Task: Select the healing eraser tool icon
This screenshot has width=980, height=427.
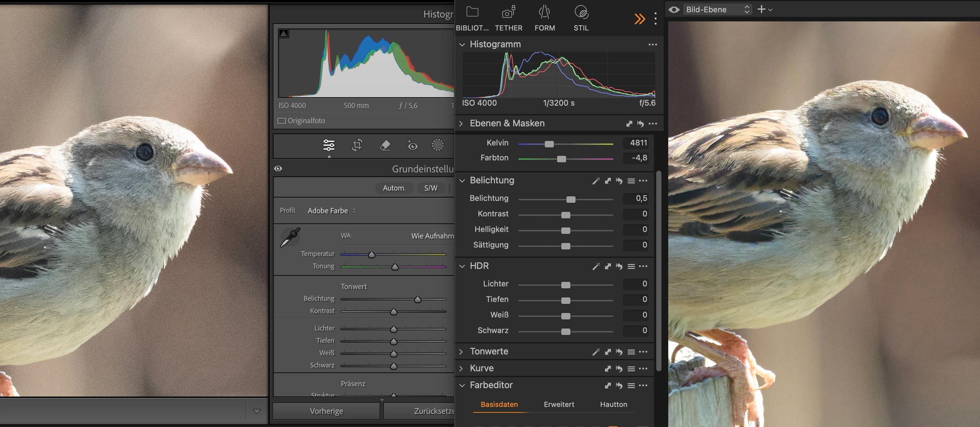Action: coord(385,145)
